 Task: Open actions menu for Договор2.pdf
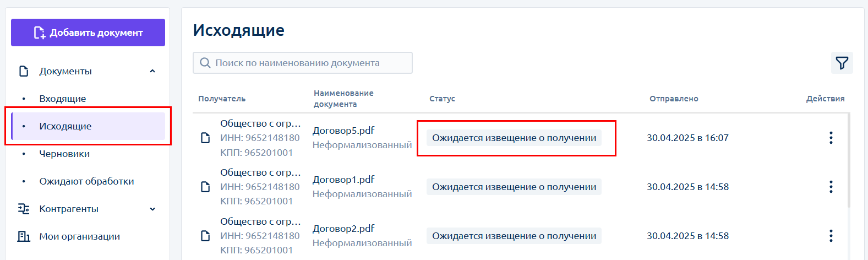(831, 236)
